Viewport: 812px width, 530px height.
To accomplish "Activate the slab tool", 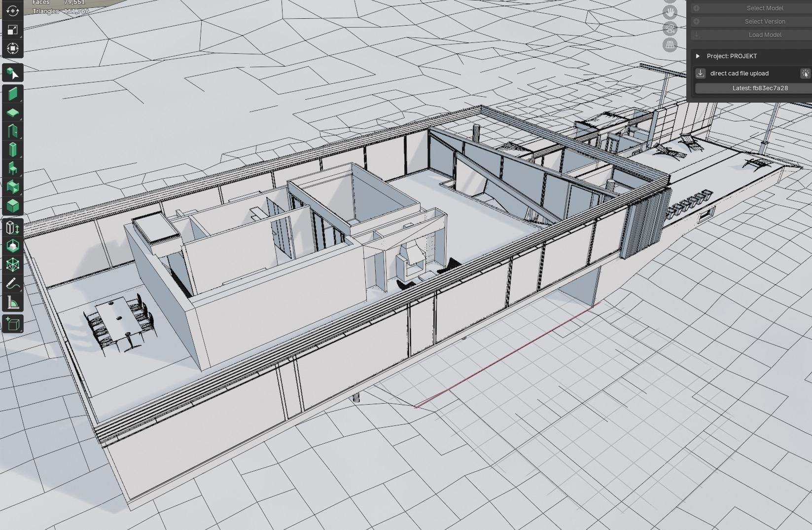I will click(13, 113).
